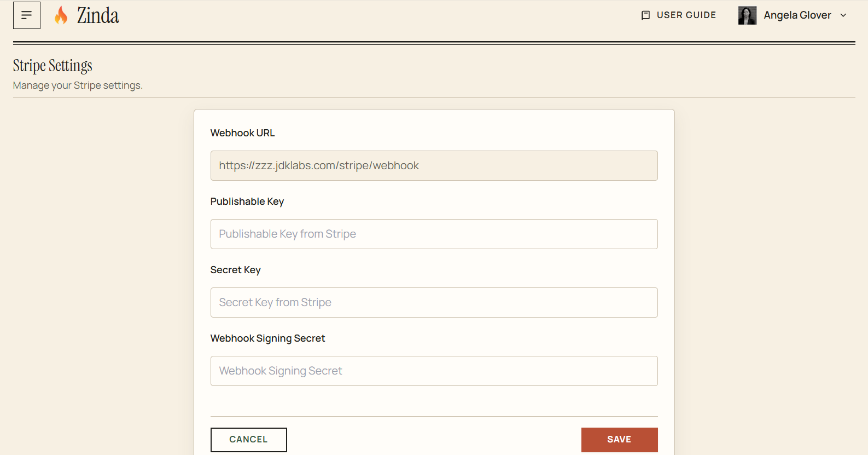868x455 pixels.
Task: Click the Zinda brand name
Action: coord(98,15)
